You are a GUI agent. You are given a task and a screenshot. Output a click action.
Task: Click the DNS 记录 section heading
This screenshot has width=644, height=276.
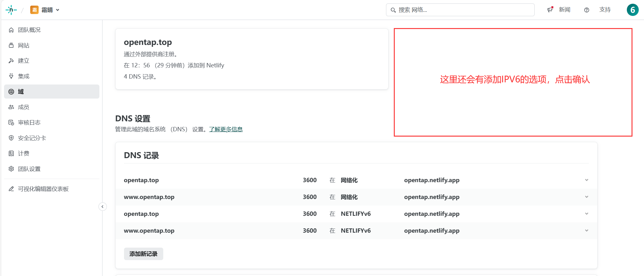coord(141,155)
